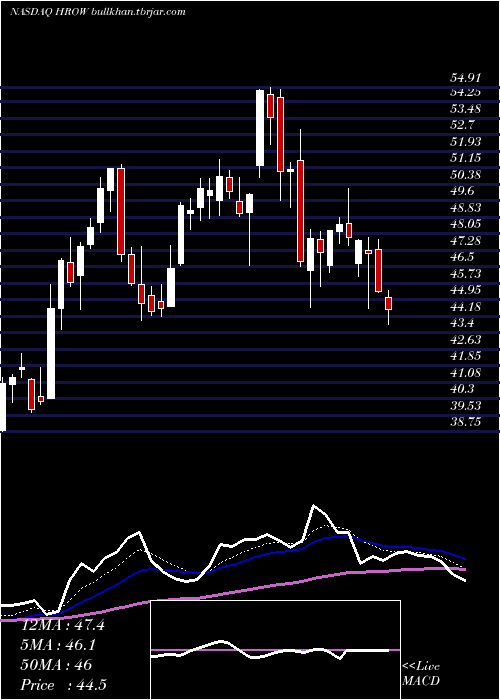This screenshot has width=500, height=700.
Task: Click the '<<Live MACD' label
Action: pos(421,674)
